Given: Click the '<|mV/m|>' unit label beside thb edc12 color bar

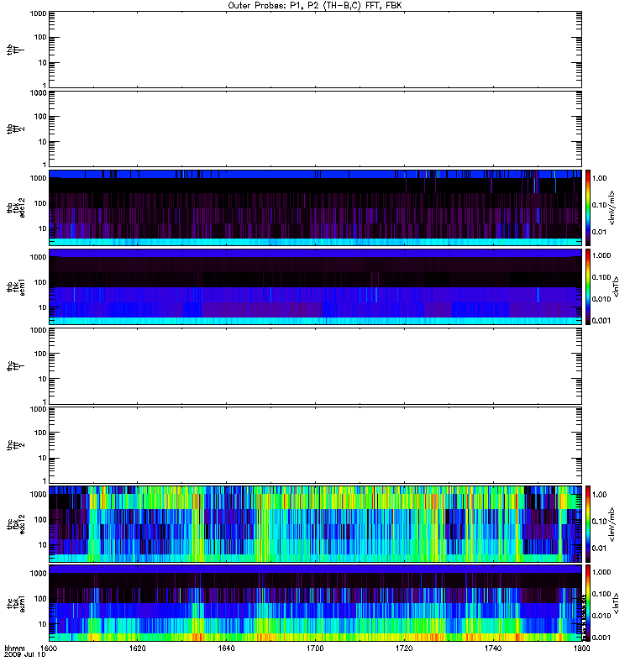Looking at the screenshot, I should tap(612, 207).
